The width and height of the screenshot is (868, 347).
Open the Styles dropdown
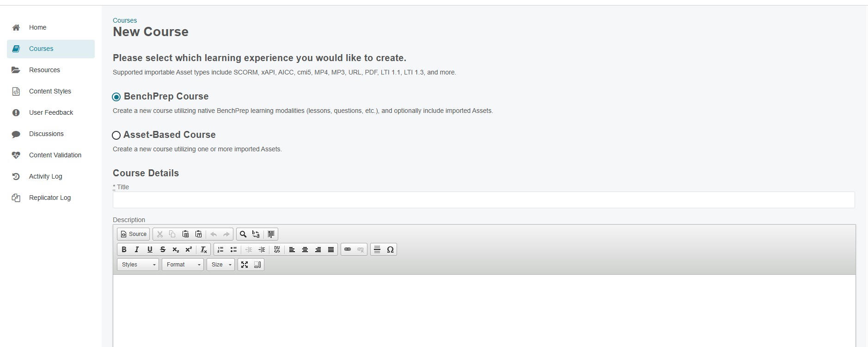click(138, 265)
